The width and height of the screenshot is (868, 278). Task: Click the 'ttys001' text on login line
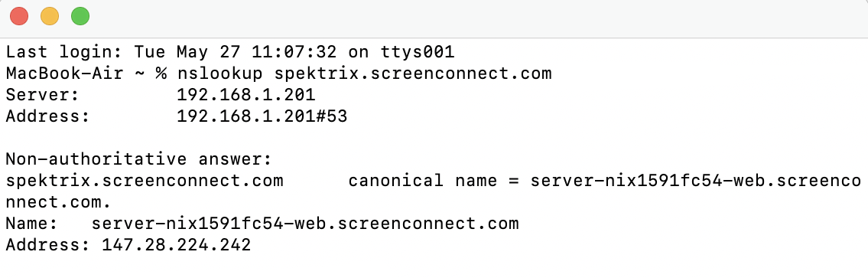[x=418, y=52]
